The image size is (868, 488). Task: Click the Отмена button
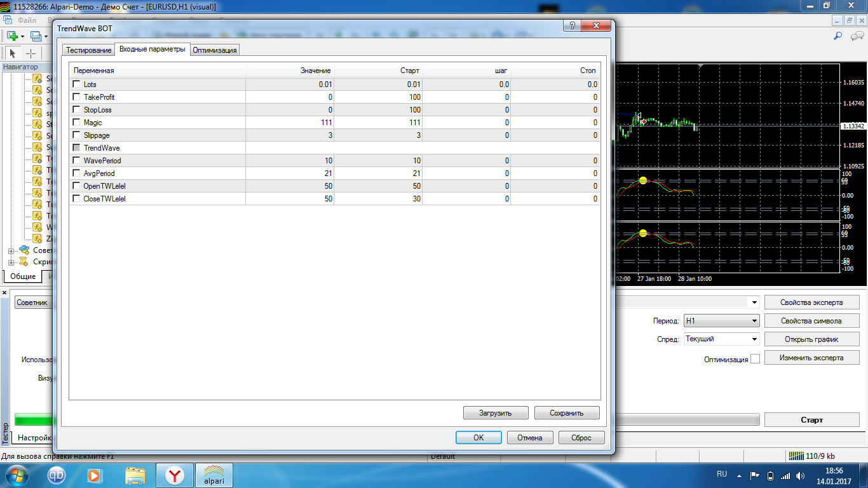(530, 438)
